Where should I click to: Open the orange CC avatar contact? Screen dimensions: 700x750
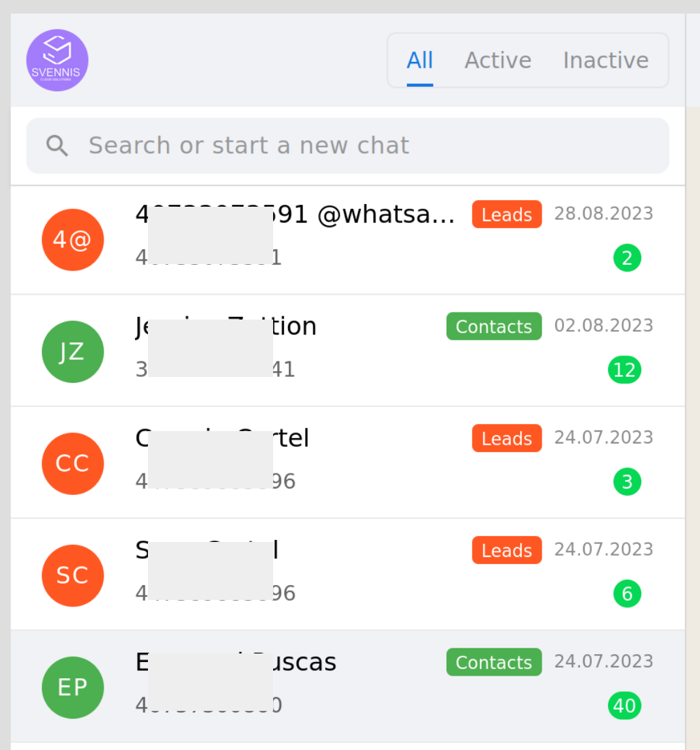(73, 464)
